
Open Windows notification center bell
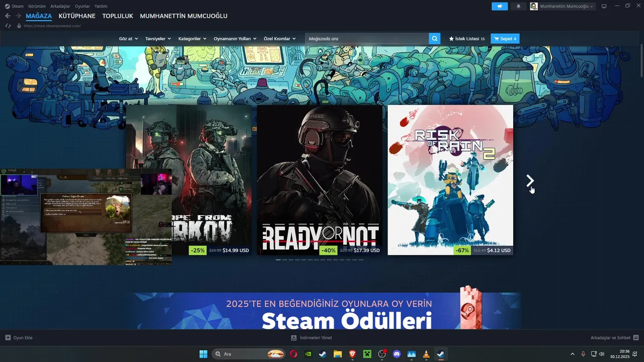pyautogui.click(x=635, y=354)
